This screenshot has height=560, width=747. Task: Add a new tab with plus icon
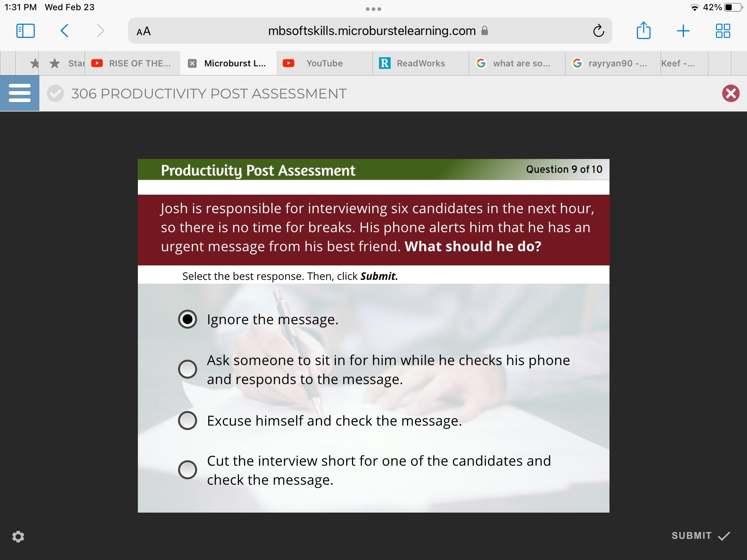point(683,31)
